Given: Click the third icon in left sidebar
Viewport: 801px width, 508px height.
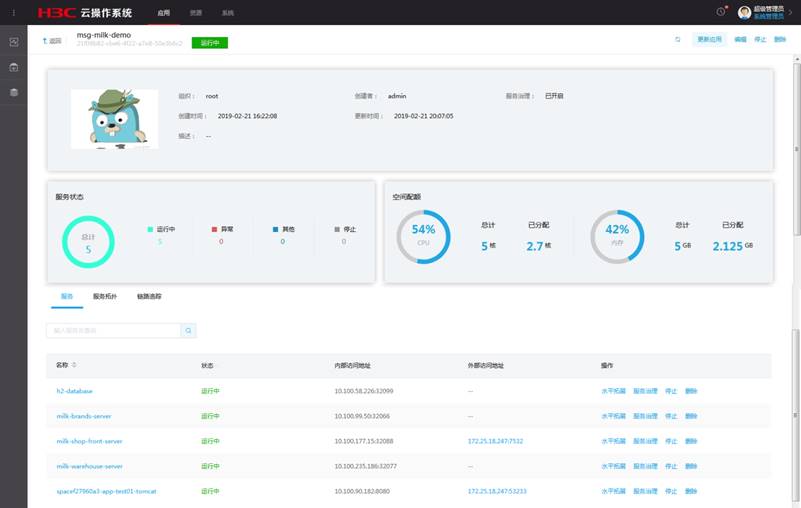Looking at the screenshot, I should 14,92.
